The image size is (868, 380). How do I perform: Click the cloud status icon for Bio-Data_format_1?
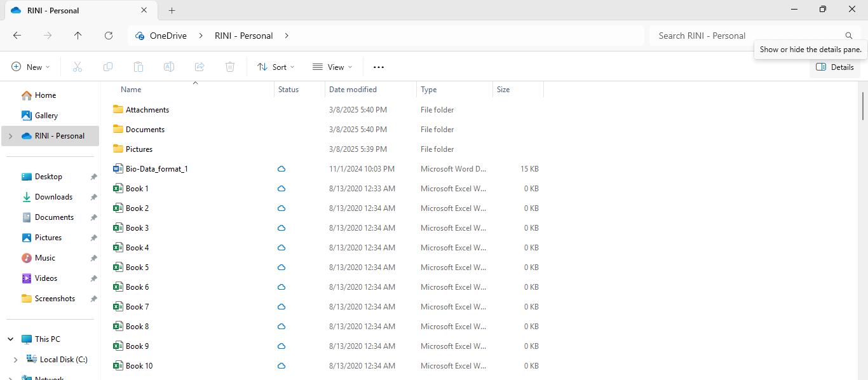point(281,169)
